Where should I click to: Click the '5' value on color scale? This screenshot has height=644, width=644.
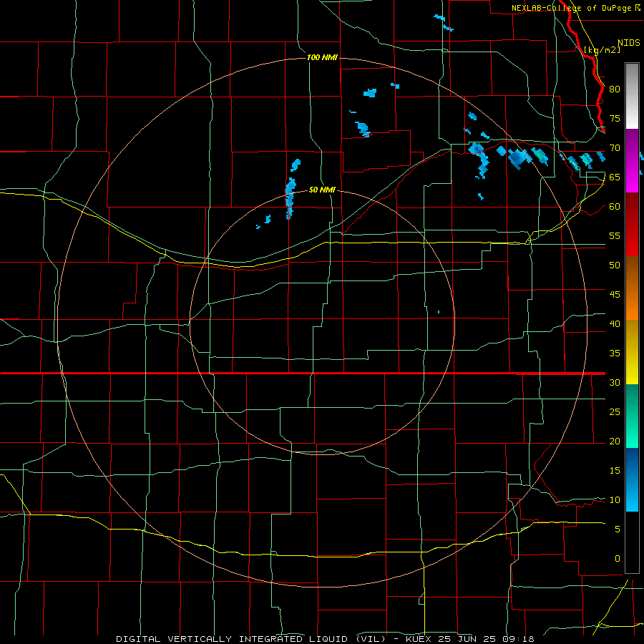pos(618,529)
